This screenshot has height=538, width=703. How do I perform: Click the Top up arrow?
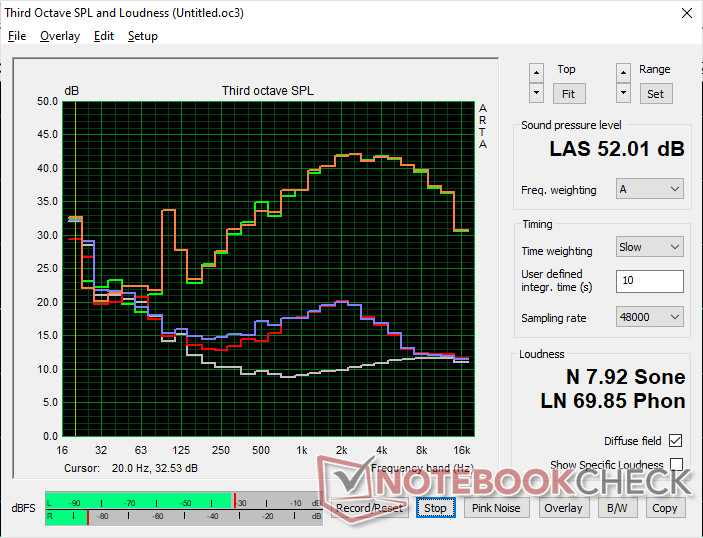537,72
